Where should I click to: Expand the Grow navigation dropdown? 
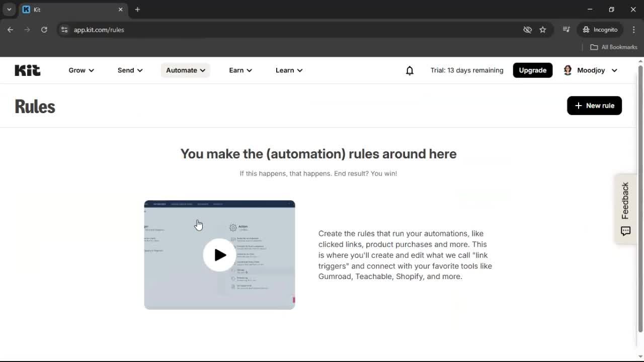click(x=81, y=70)
